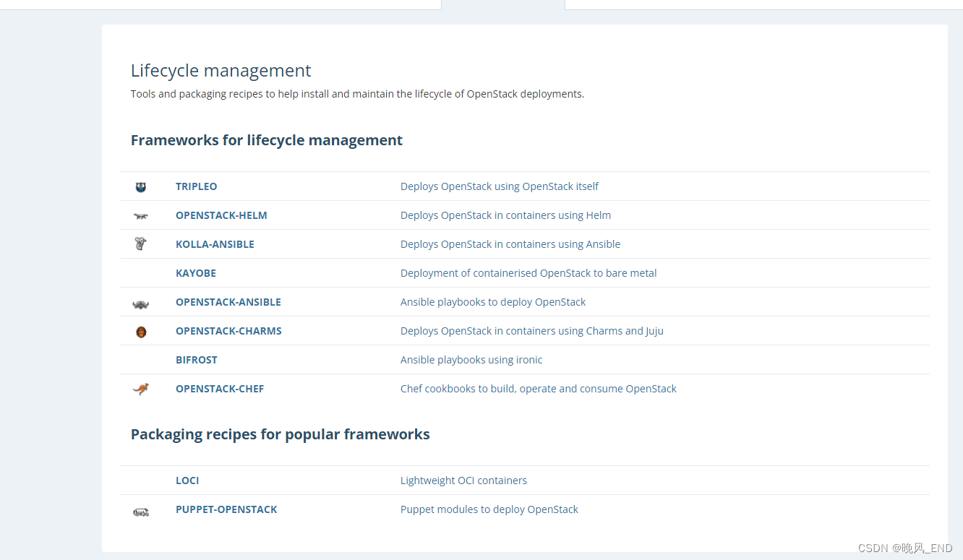Viewport: 963px width, 560px height.
Task: Click 'Deploys OpenStack in containers using Helm'
Action: point(505,215)
